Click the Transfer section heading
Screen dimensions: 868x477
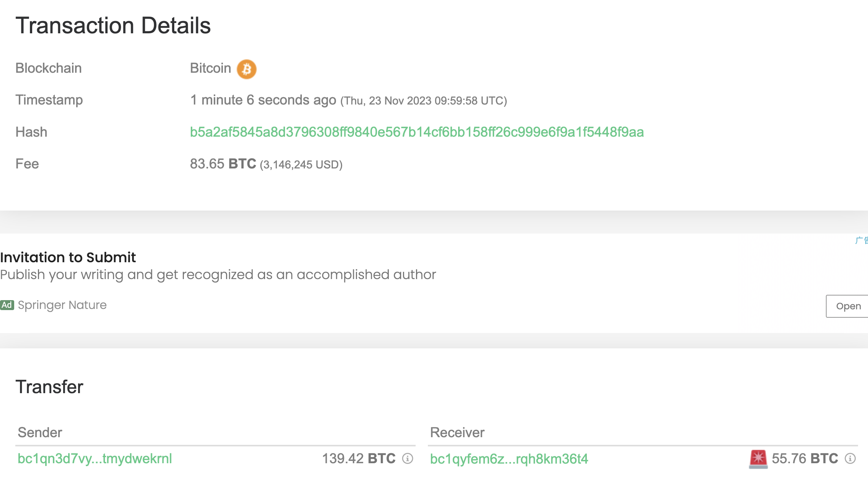[49, 387]
